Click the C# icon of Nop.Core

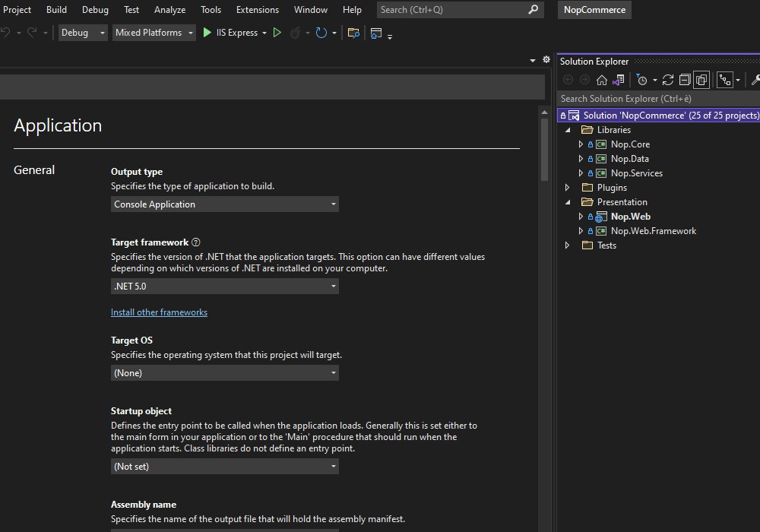[601, 144]
